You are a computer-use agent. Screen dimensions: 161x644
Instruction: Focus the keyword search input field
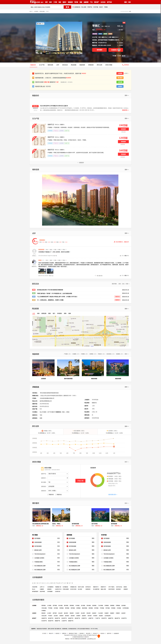(47, 7)
